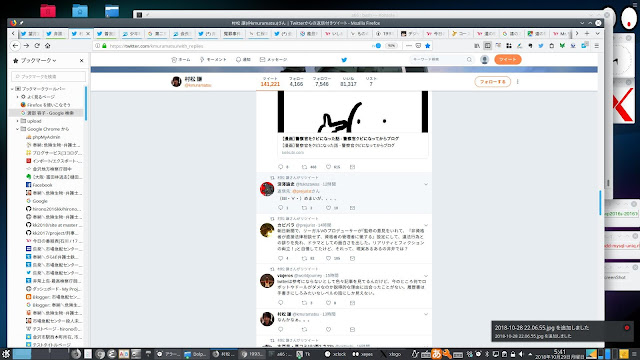Viewport: 640px width, 360px height.
Task: Click the フォローする button
Action: pyautogui.click(x=493, y=82)
